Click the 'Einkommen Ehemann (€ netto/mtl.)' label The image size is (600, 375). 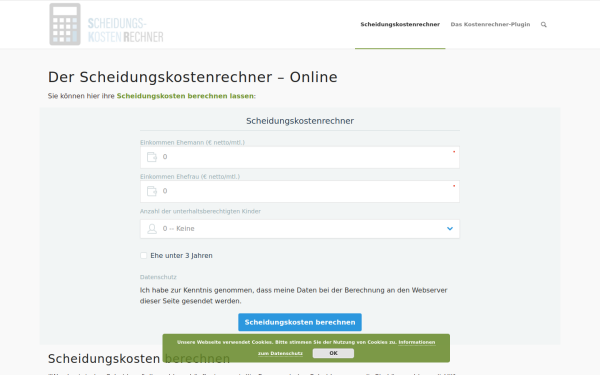(192, 142)
